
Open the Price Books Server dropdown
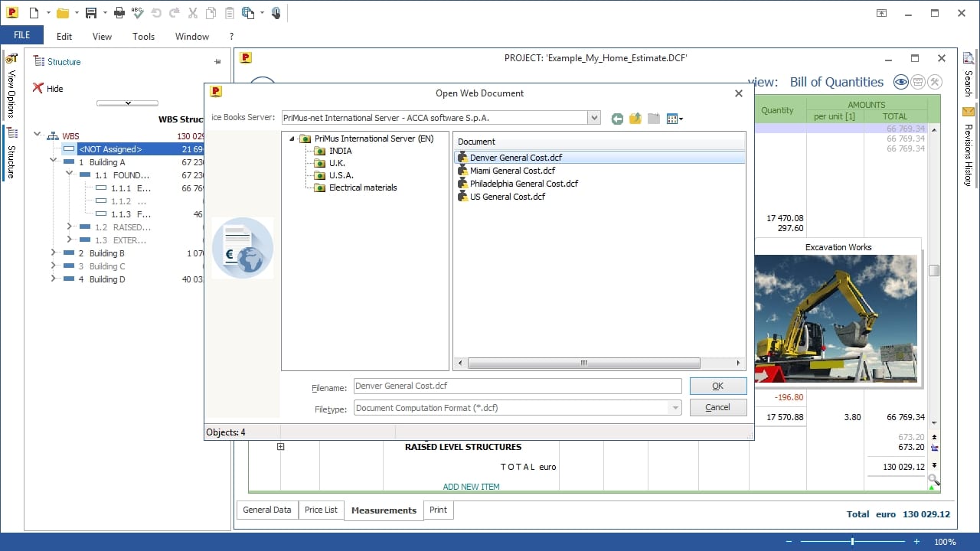(x=594, y=118)
